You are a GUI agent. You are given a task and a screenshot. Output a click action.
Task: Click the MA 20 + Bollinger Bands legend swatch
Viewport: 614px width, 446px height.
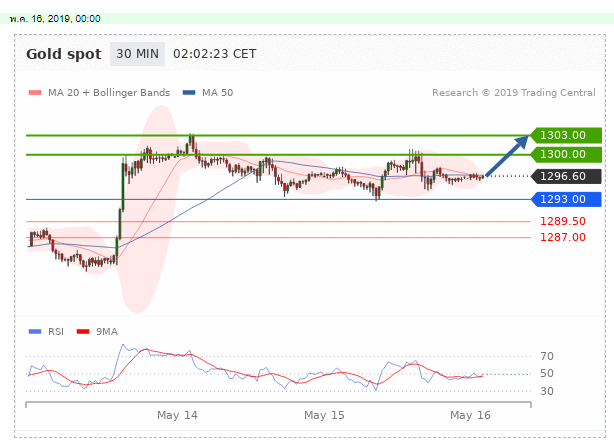(x=35, y=93)
